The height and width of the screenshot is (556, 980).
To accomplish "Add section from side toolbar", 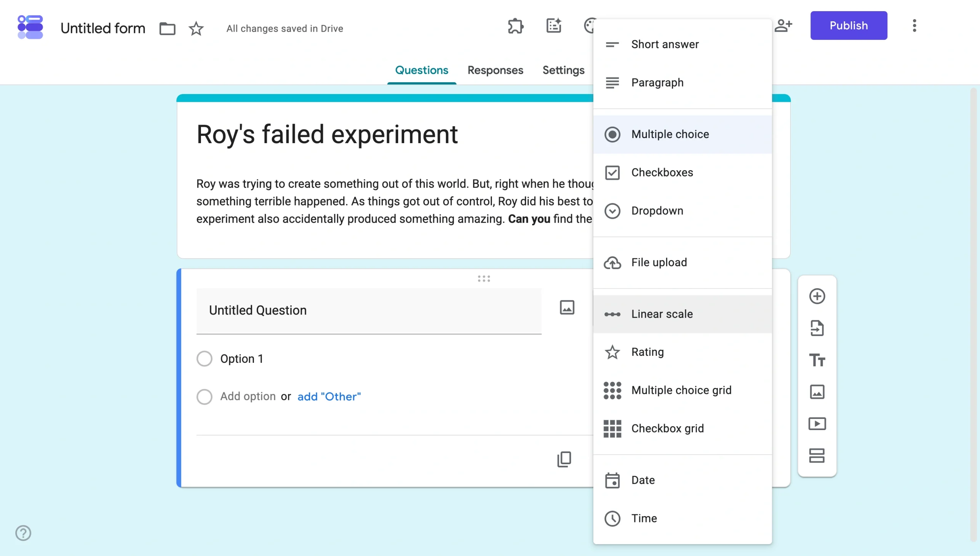I will [x=817, y=455].
